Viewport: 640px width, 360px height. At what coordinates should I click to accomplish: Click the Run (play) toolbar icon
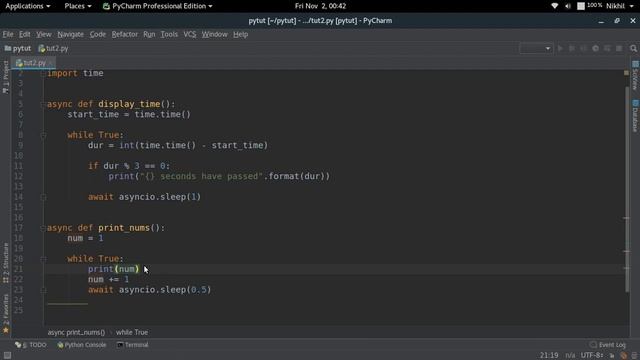coord(560,48)
